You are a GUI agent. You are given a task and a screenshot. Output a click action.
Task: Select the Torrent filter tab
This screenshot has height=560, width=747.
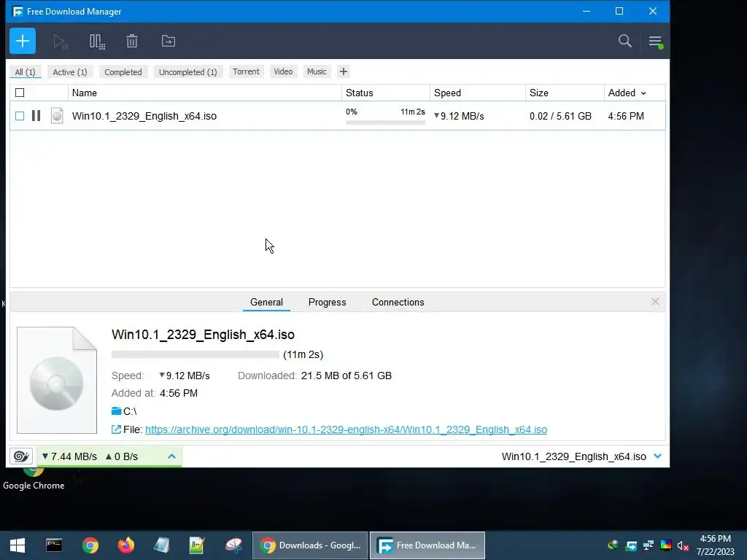(246, 71)
